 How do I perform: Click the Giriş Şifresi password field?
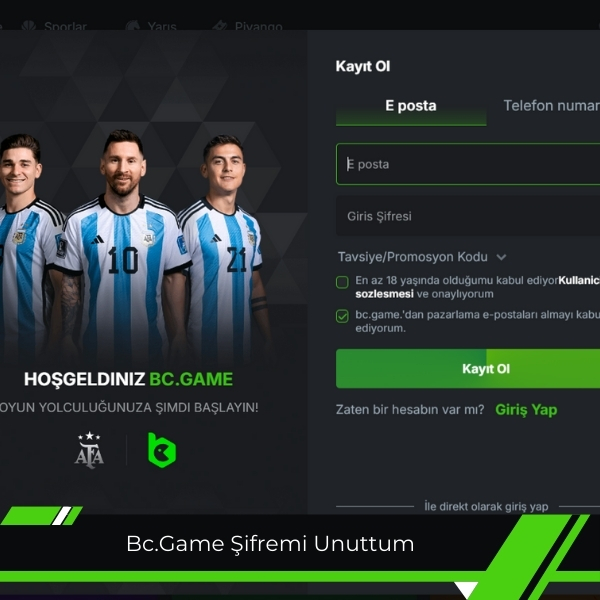click(468, 216)
